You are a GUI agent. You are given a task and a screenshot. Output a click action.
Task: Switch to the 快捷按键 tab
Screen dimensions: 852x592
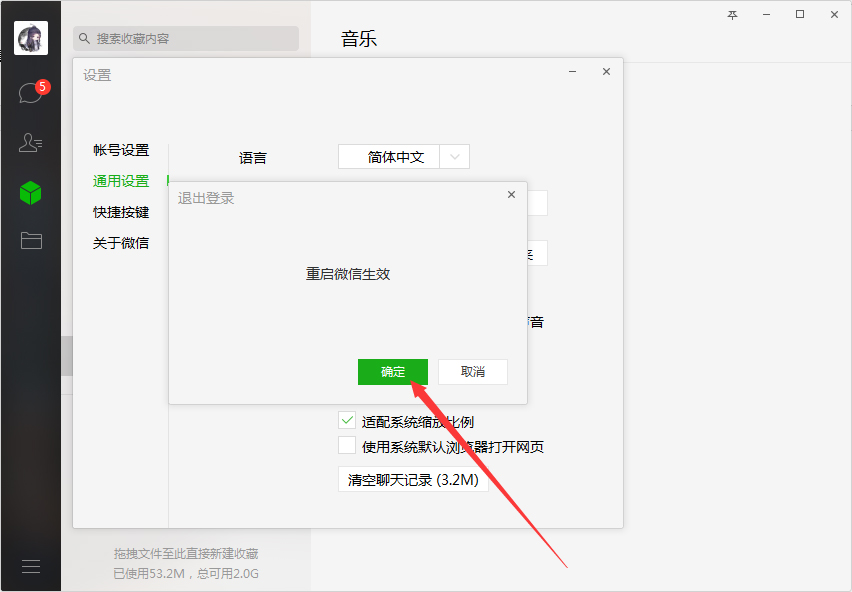click(x=121, y=212)
